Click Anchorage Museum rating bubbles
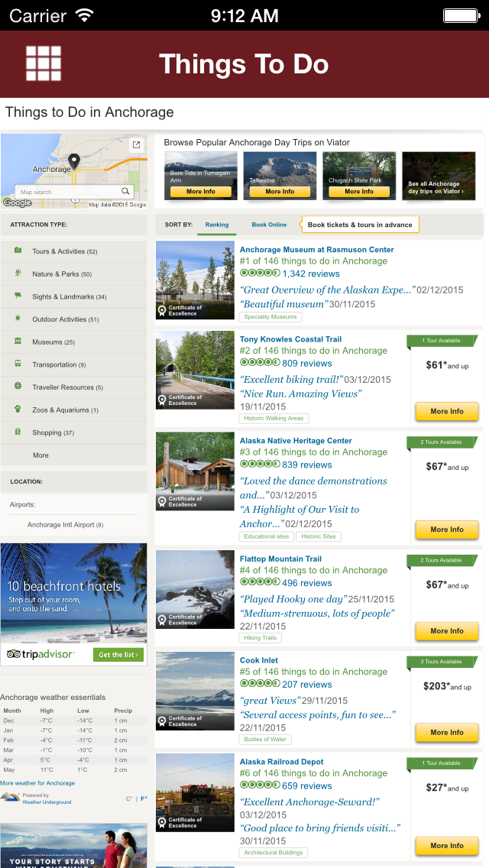 (260, 273)
